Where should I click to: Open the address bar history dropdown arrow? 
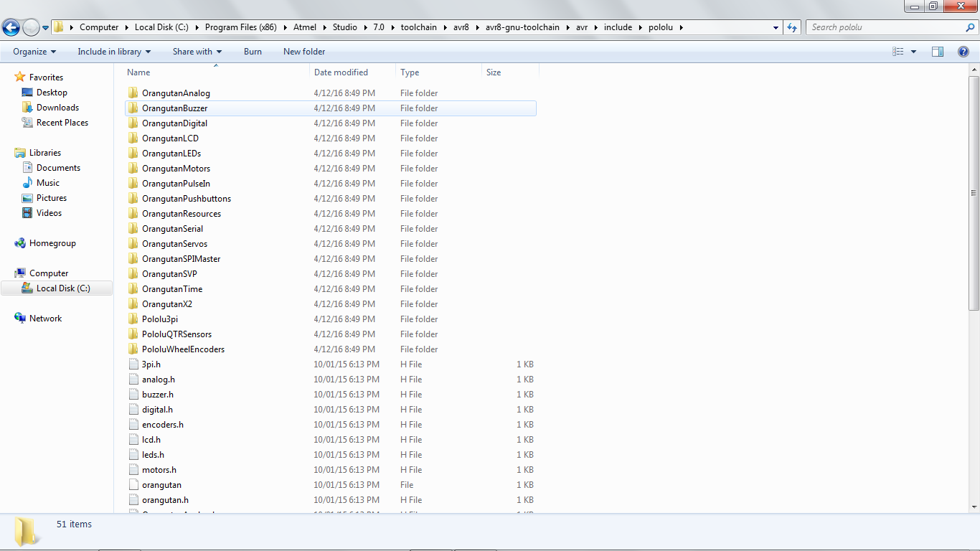click(x=776, y=27)
